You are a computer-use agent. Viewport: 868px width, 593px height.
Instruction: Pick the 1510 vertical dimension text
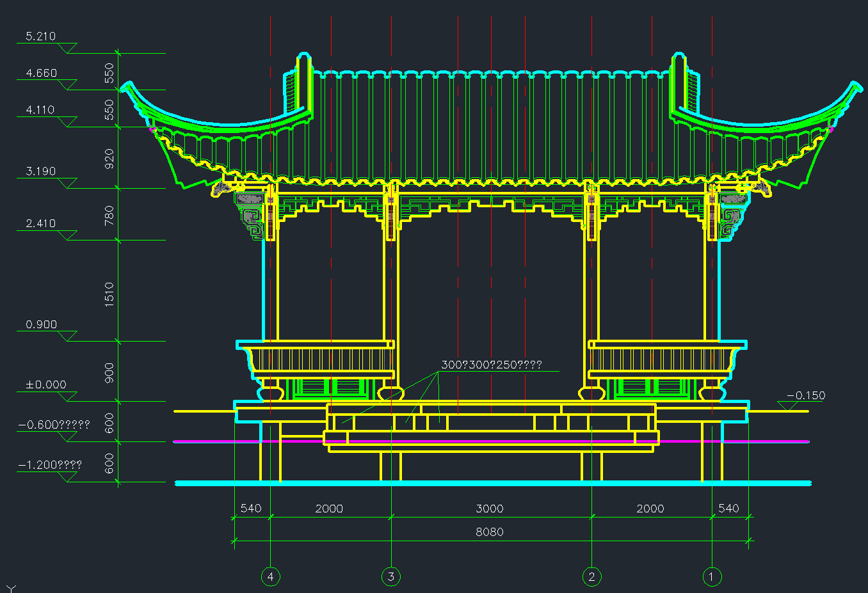109,294
